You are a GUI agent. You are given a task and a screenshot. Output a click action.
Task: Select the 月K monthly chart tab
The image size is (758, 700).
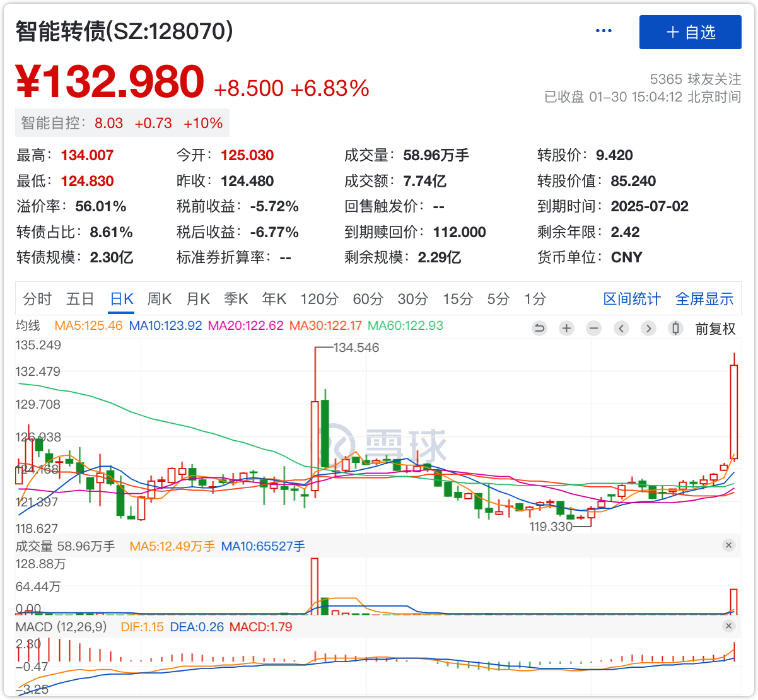pos(197,299)
